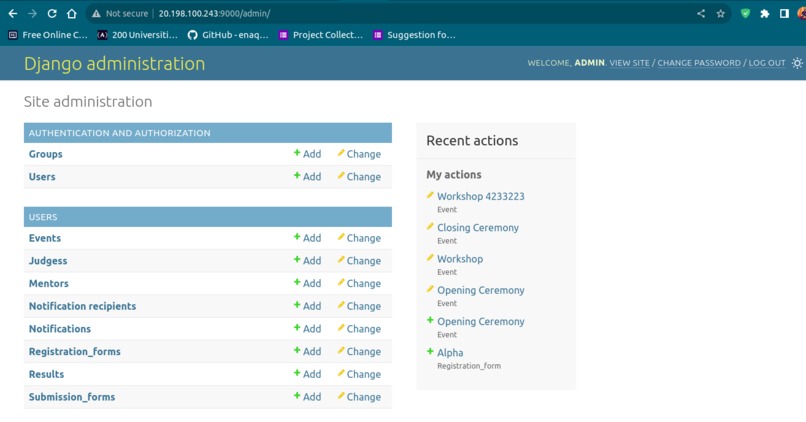Image resolution: width=806 pixels, height=422 pixels.
Task: Reload the page with the refresh icon
Action: pyautogui.click(x=52, y=14)
